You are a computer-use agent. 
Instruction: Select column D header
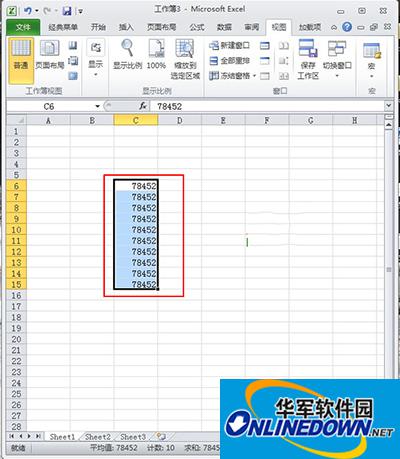(x=180, y=120)
